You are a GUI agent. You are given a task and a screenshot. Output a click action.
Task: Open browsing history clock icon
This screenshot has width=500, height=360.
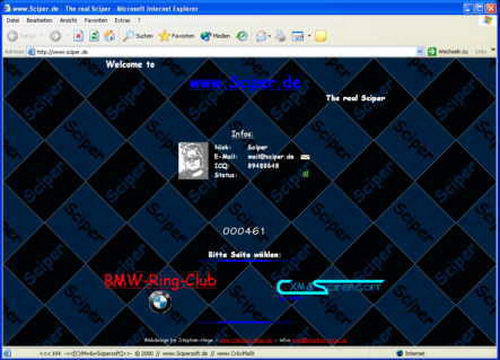click(x=242, y=36)
